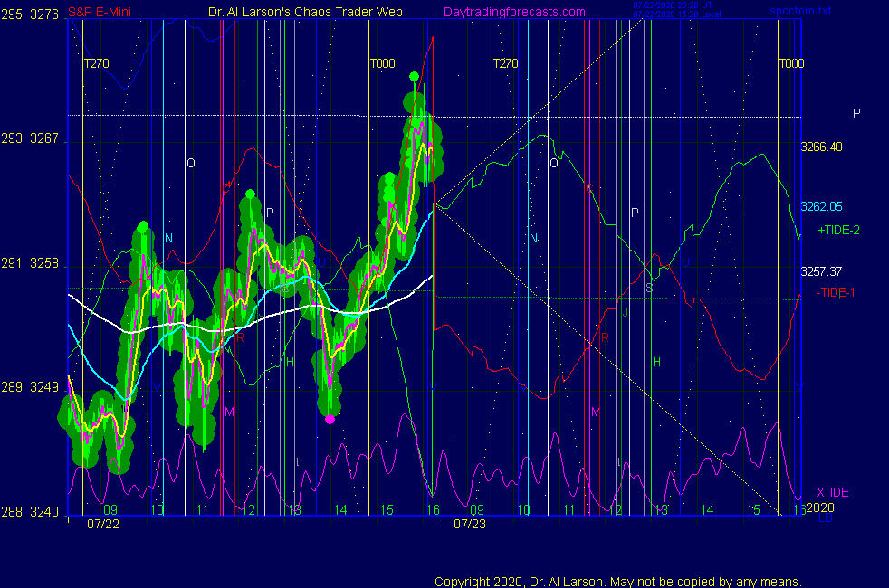
Task: Click the '14' hour label for 07/23
Action: click(x=707, y=510)
